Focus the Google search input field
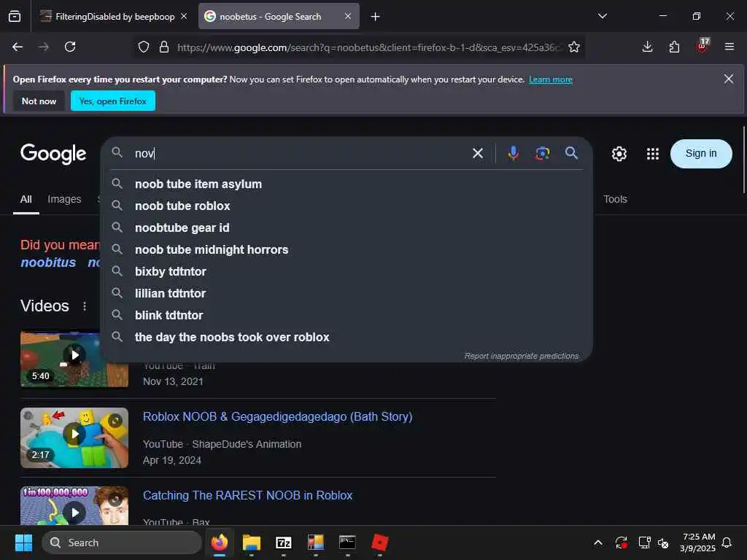The height and width of the screenshot is (560, 747). (x=300, y=153)
